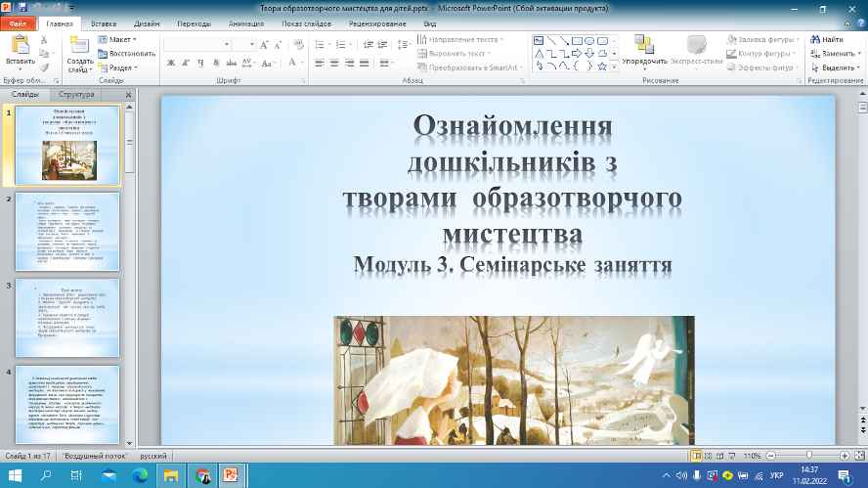Image resolution: width=868 pixels, height=488 pixels.
Task: Toggle italic (К) formatting
Action: pyautogui.click(x=187, y=63)
